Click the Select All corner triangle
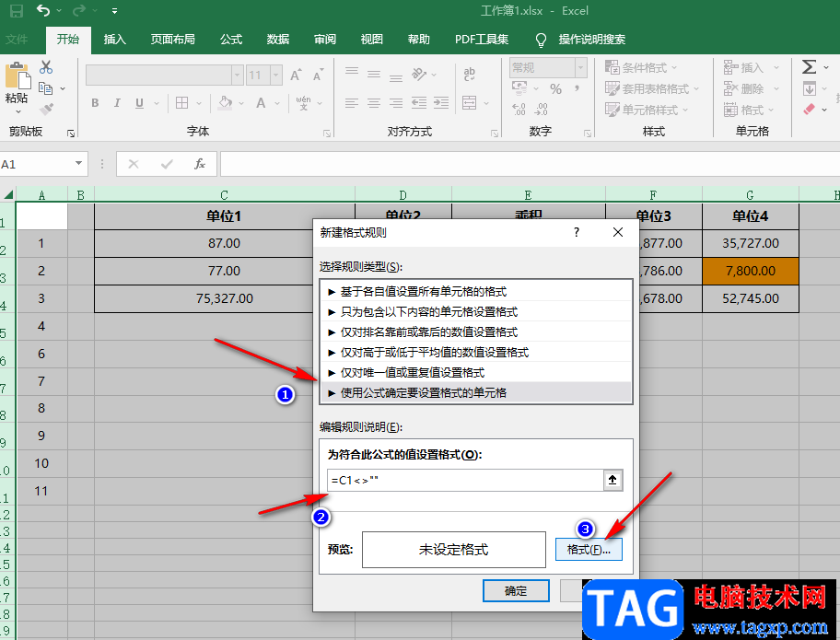Screen dimensions: 840x640 point(8,194)
